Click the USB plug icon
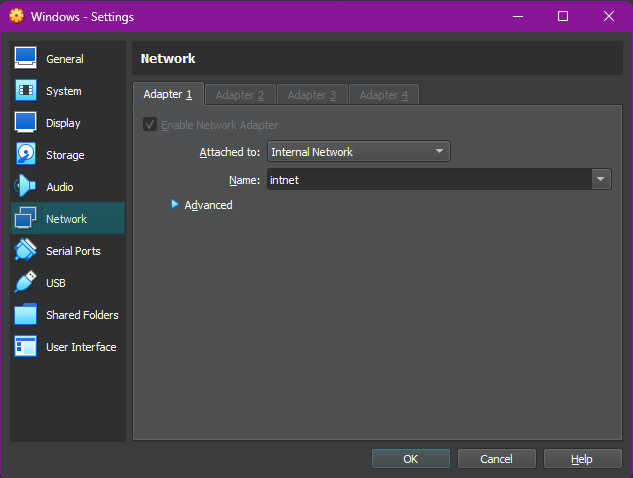The image size is (633, 478). 25,282
